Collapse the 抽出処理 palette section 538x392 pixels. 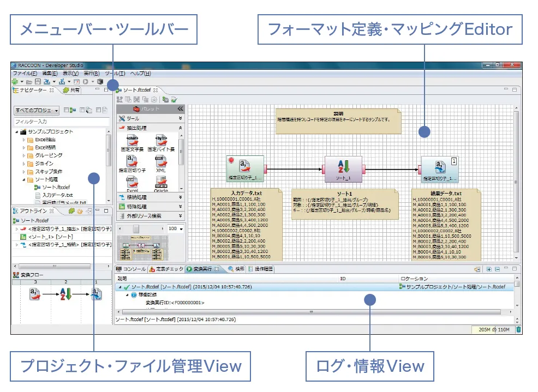(151, 128)
